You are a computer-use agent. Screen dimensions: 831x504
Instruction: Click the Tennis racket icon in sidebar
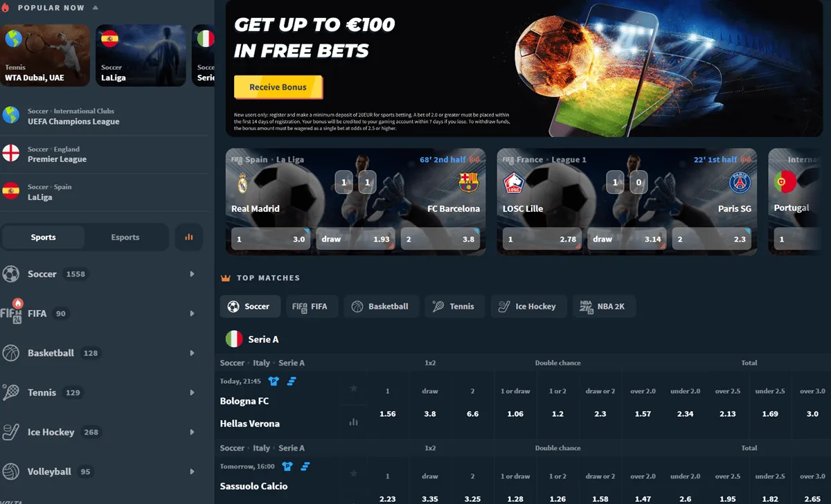[x=10, y=393]
